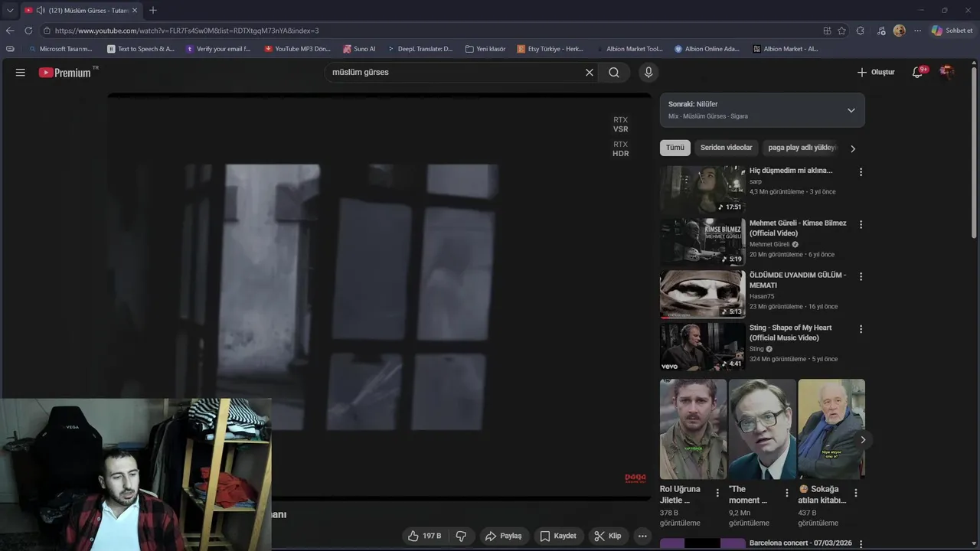Mute the tab via speaker icon
Screen dimensions: 980x551
point(41,10)
